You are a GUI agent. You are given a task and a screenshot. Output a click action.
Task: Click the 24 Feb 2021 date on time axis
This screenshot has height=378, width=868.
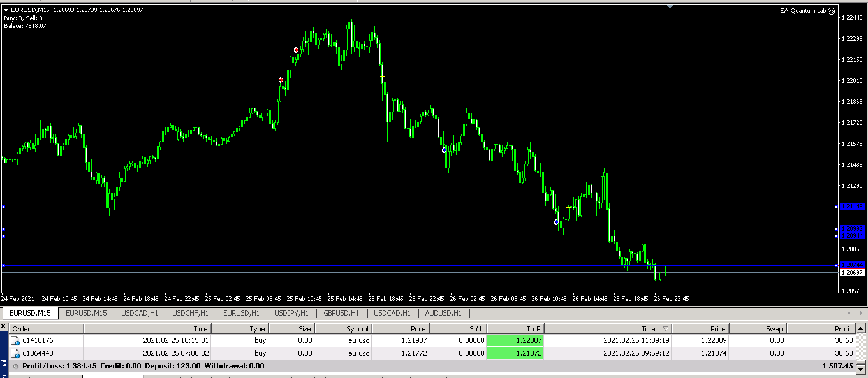pyautogui.click(x=18, y=298)
